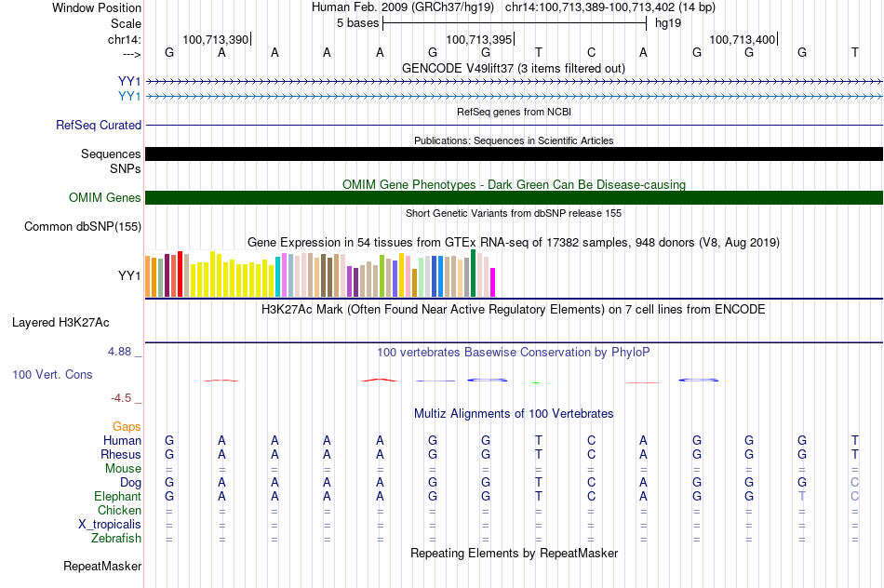Click the 100,713,400 coordinate marker
This screenshot has height=588, width=884.
coord(742,39)
